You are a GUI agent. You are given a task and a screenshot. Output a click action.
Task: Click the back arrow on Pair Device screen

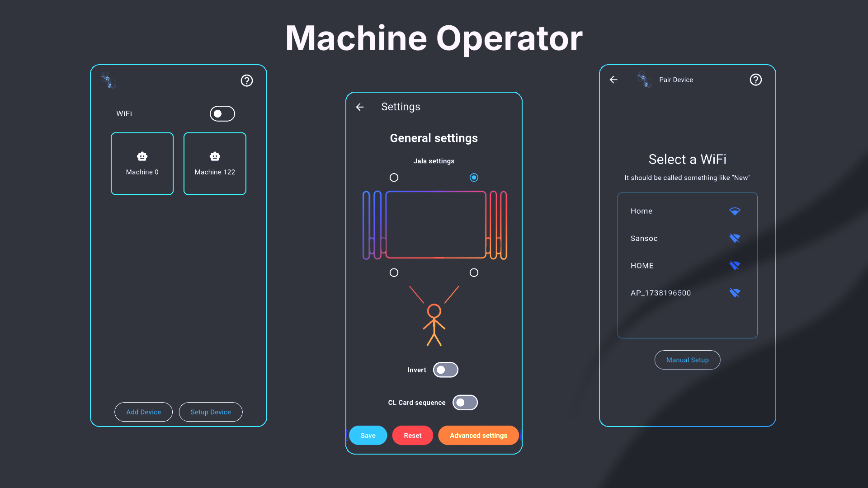[x=614, y=79]
